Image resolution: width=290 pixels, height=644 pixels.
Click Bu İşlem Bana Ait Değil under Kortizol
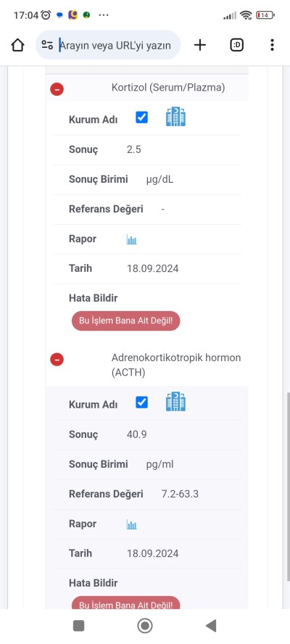[125, 321]
